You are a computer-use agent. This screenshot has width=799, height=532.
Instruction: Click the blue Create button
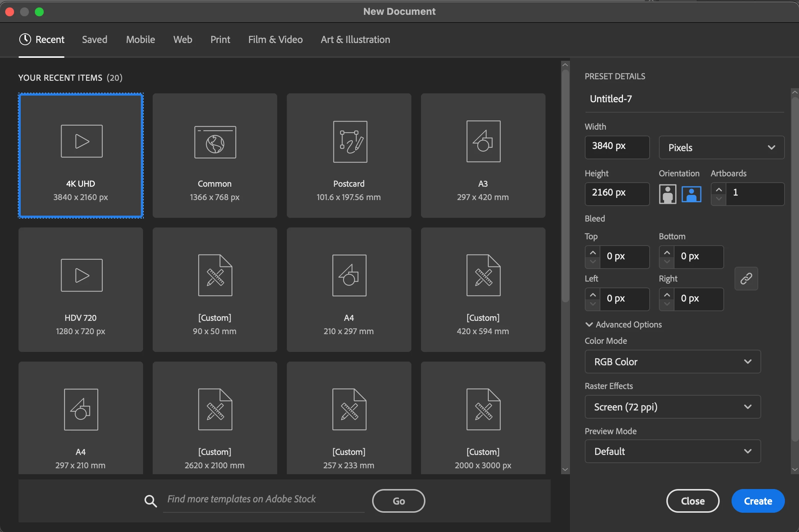coord(758,501)
